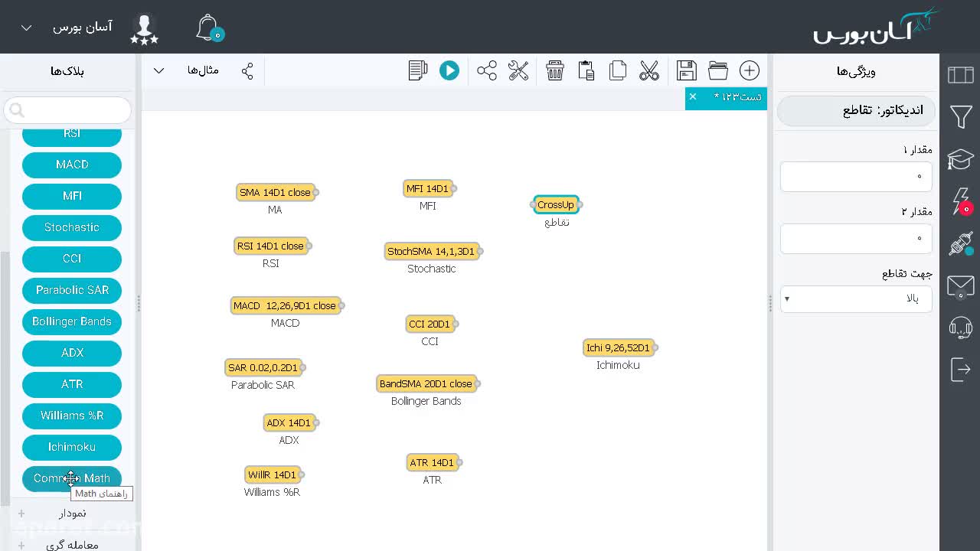Select the CrossUp node on canvas

(x=556, y=204)
